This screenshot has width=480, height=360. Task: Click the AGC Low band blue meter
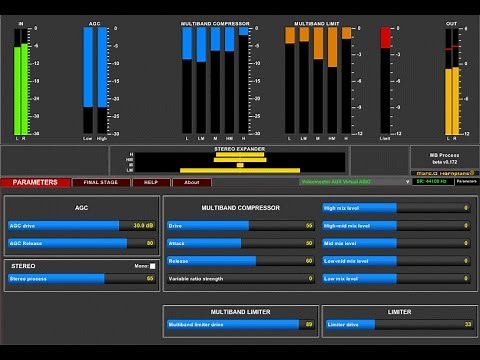pos(88,80)
